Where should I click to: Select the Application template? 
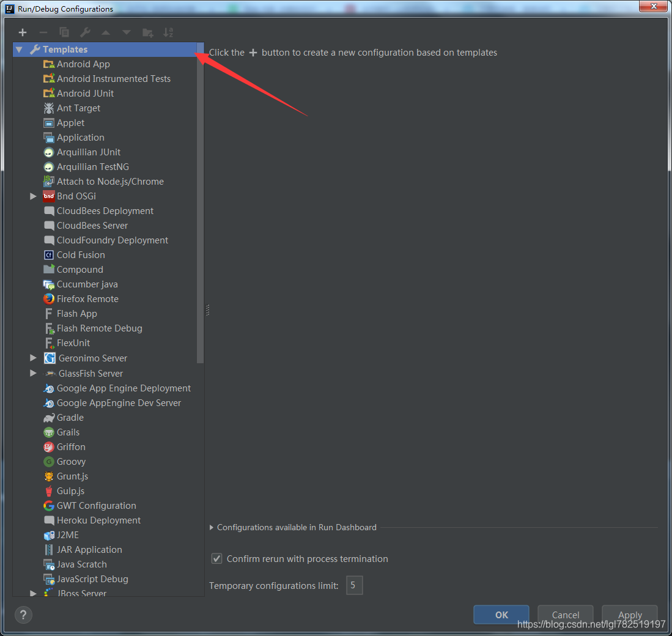click(x=81, y=138)
